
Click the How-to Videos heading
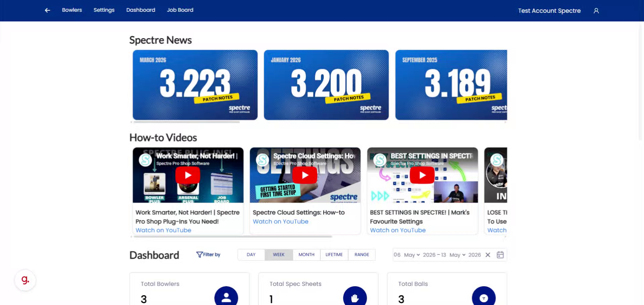tap(163, 138)
